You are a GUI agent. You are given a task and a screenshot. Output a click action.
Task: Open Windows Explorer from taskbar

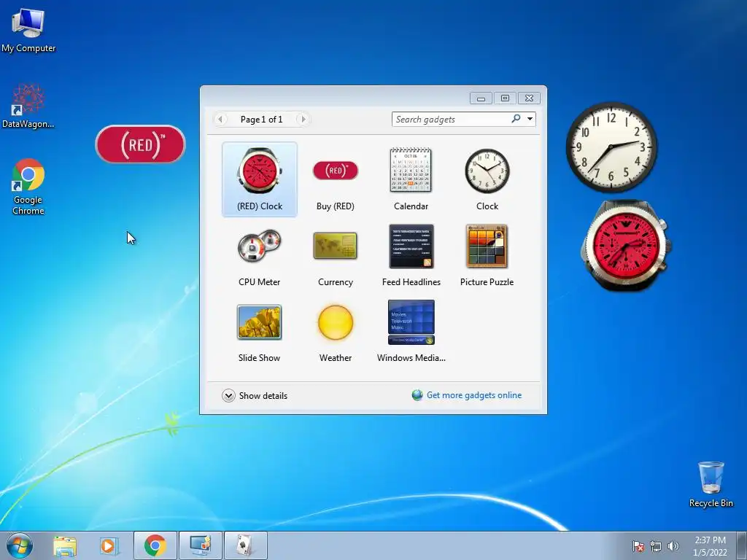click(65, 545)
